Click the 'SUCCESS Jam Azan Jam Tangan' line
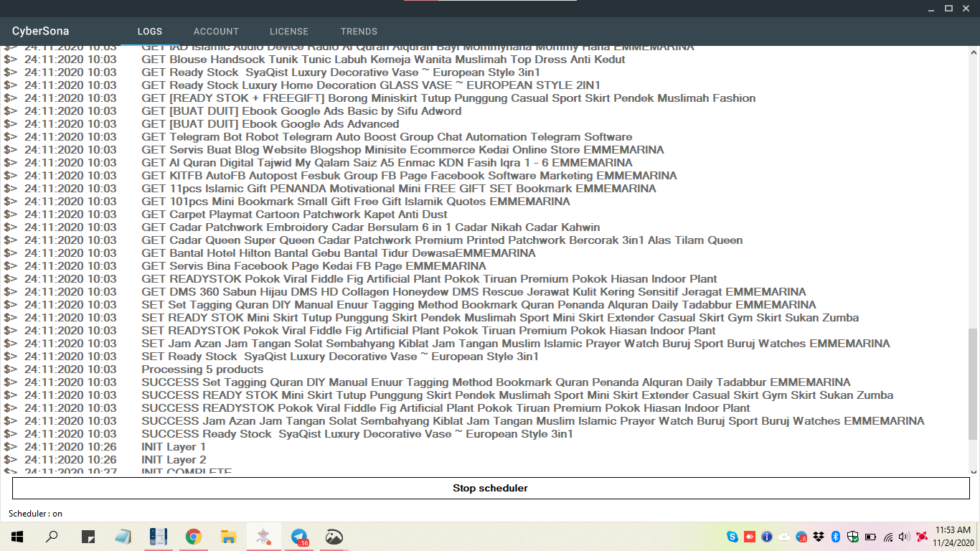 533,421
